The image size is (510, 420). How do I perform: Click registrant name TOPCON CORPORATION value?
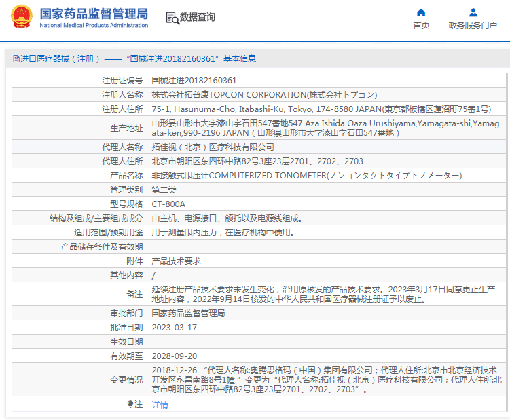pyautogui.click(x=264, y=95)
